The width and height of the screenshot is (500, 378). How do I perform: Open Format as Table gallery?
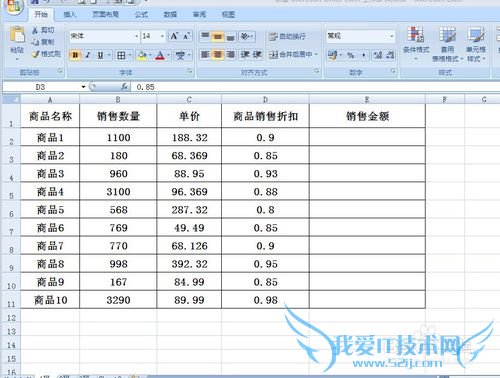click(447, 44)
